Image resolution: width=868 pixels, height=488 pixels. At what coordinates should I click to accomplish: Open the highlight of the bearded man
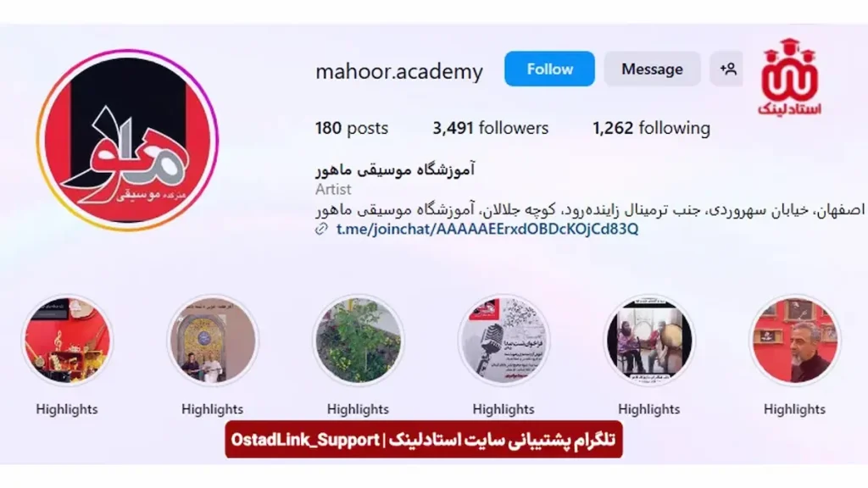(795, 341)
